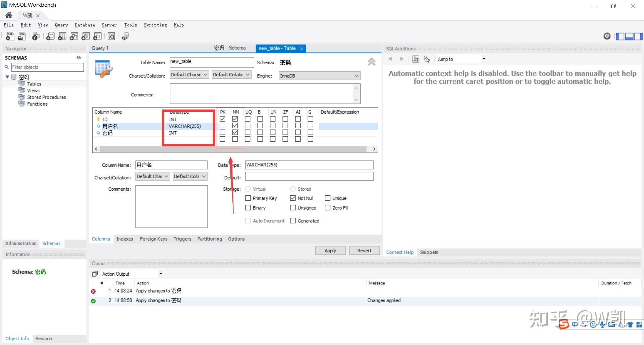Click the search table data icon

(x=111, y=36)
